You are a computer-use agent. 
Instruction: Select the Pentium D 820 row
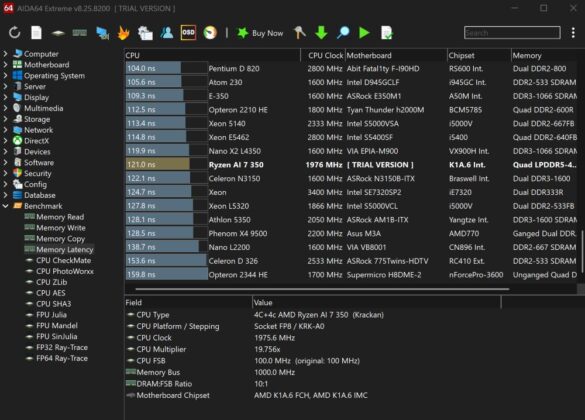point(351,68)
